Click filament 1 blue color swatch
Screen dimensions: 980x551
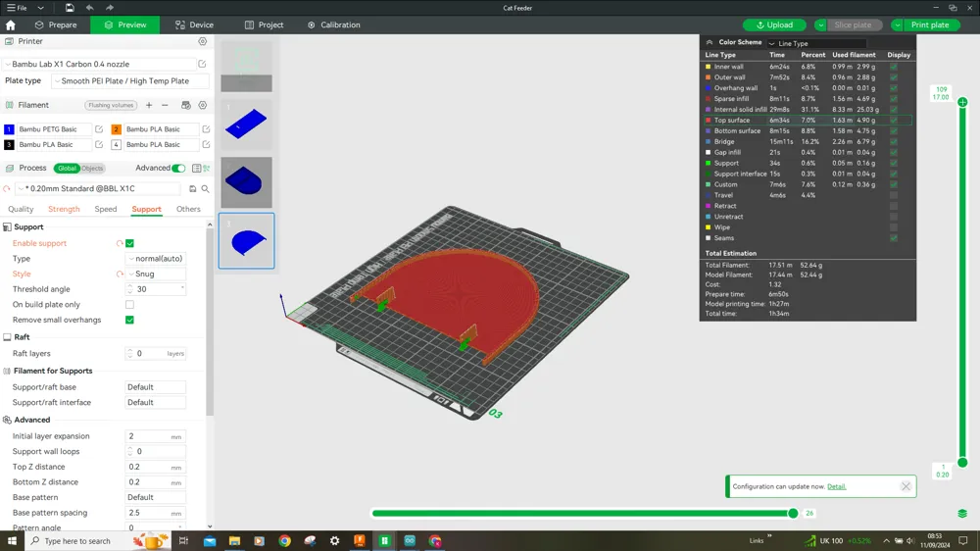click(x=9, y=128)
